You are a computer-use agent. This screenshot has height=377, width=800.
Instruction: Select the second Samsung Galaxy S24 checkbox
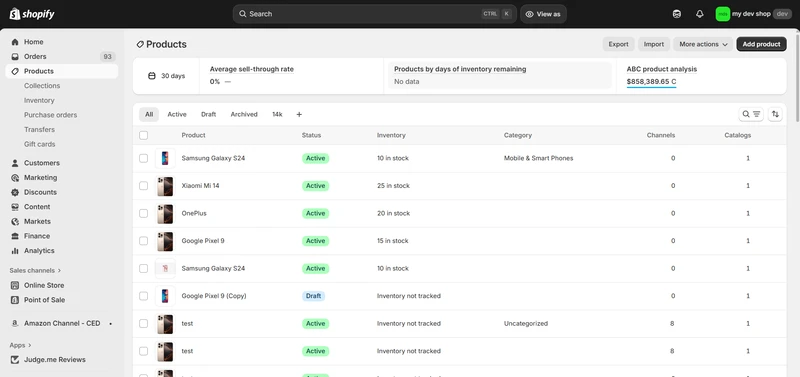click(x=143, y=268)
